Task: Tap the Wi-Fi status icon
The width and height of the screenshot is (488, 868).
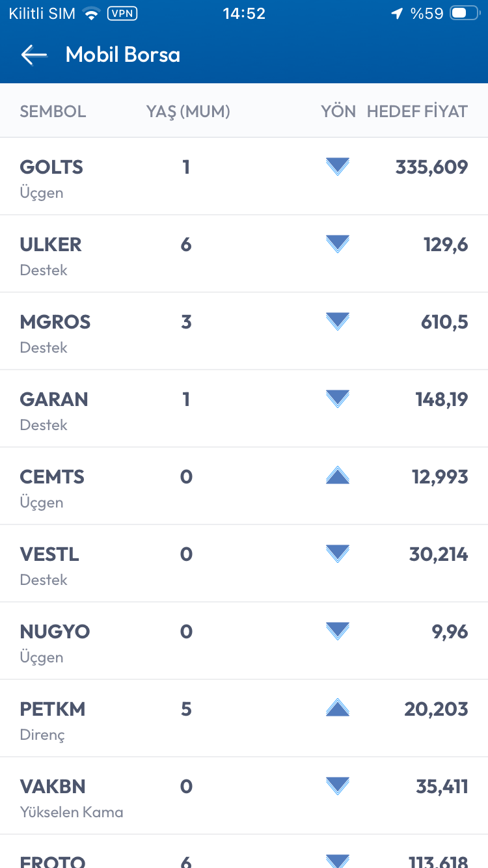Action: coord(92,14)
